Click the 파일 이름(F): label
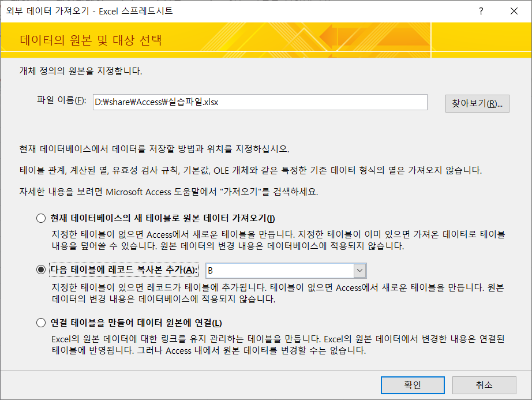 (61, 100)
